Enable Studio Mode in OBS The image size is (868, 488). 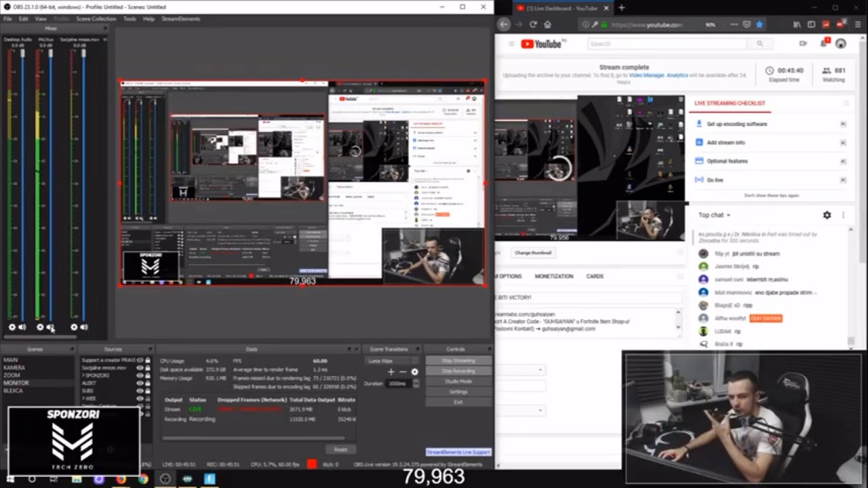[458, 381]
